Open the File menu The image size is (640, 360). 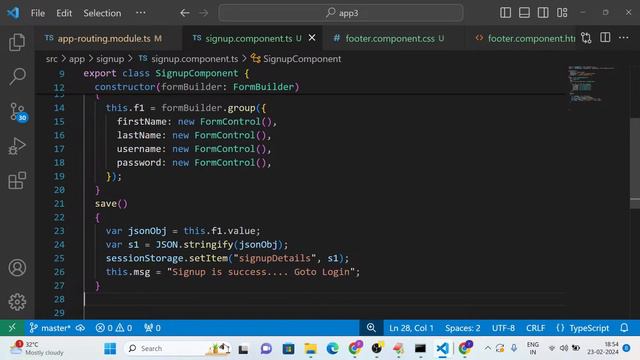(x=38, y=13)
